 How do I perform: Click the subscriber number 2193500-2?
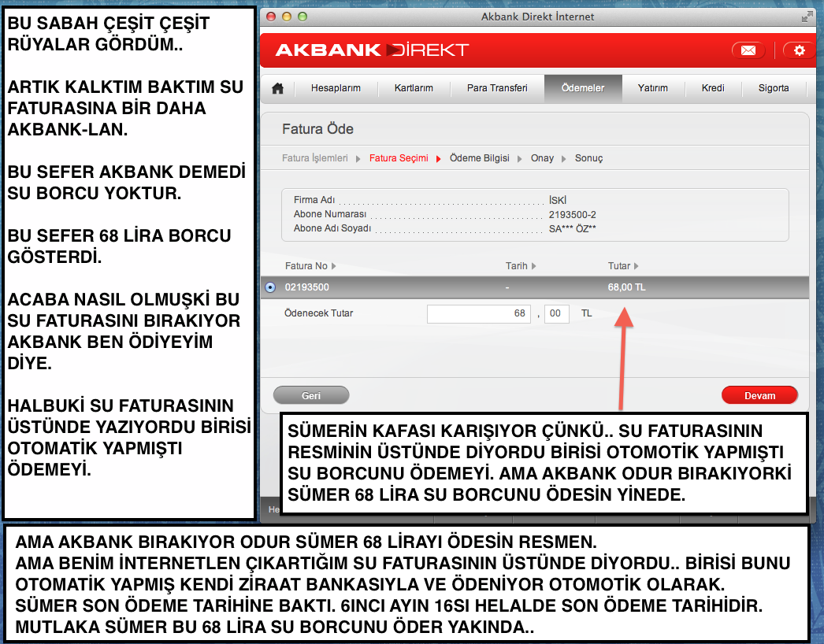[x=572, y=215]
